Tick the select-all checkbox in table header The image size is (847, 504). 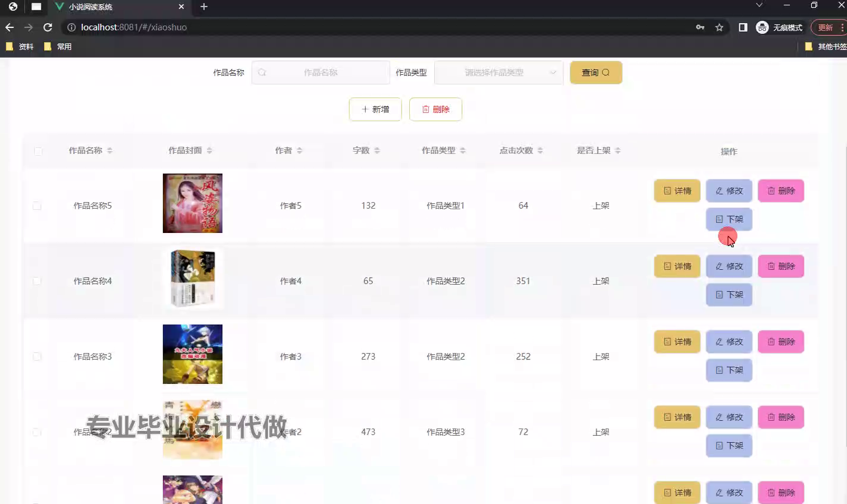(38, 152)
